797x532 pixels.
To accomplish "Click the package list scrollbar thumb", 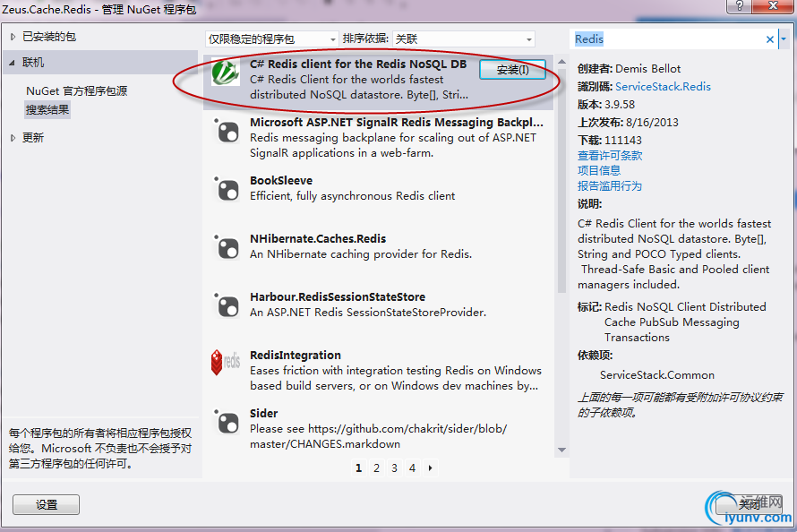I will click(561, 180).
